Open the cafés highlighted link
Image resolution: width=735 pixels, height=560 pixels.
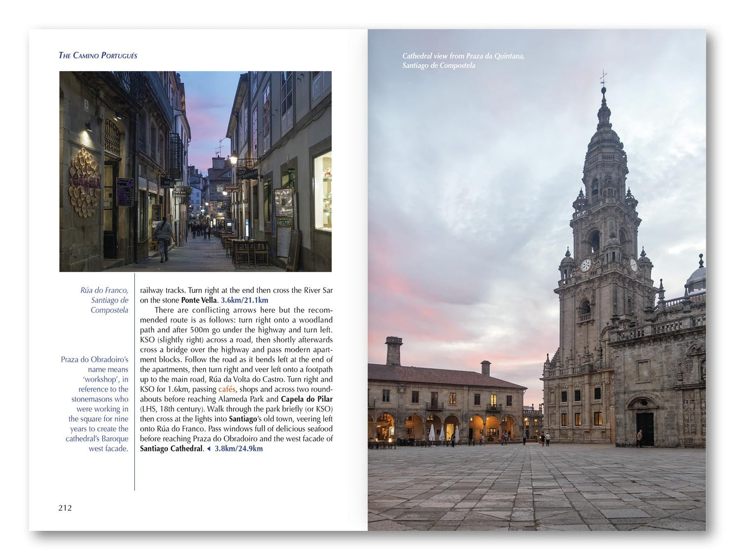tap(227, 389)
